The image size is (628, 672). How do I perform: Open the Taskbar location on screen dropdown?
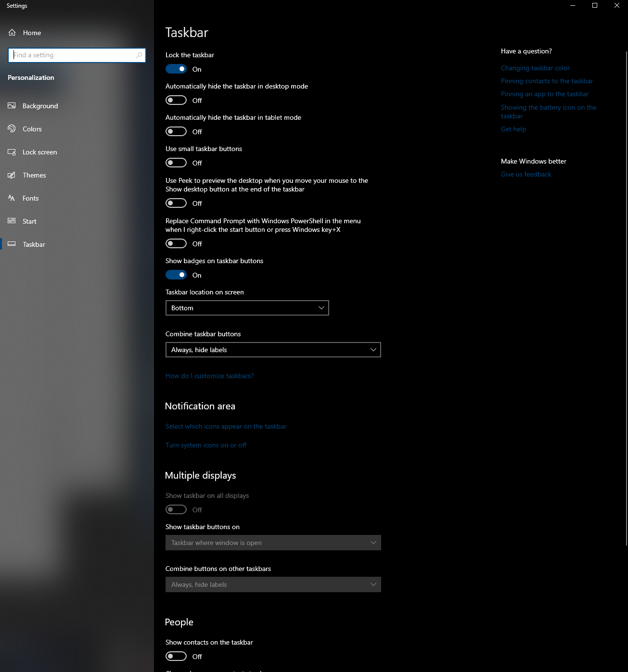pos(247,308)
